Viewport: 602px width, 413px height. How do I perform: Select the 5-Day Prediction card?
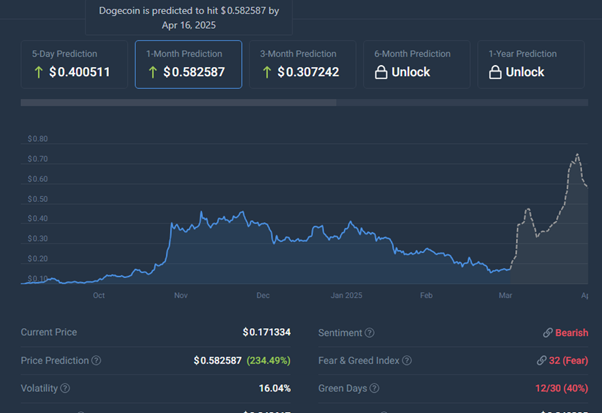pos(74,64)
